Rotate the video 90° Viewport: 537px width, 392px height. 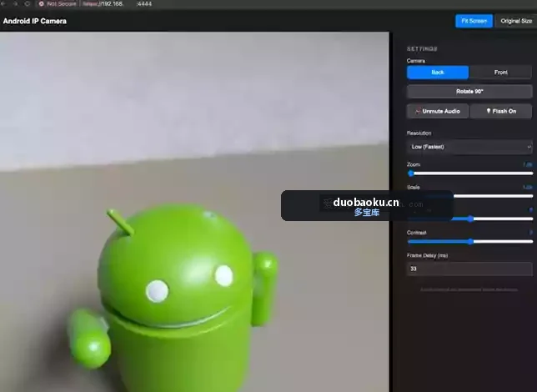pyautogui.click(x=469, y=92)
